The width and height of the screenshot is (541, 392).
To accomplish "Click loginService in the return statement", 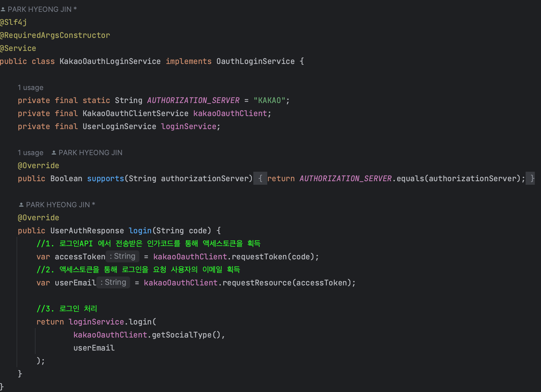I will 96,322.
